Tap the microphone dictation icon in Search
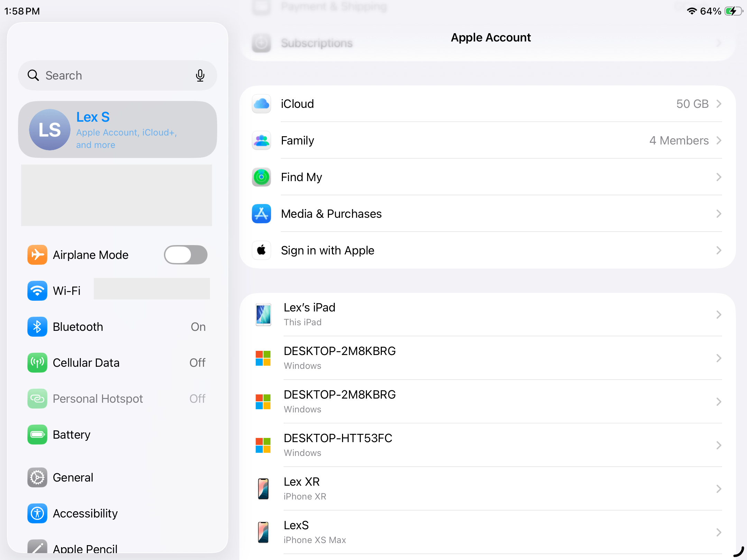Viewport: 747px width, 560px height. coord(200,75)
